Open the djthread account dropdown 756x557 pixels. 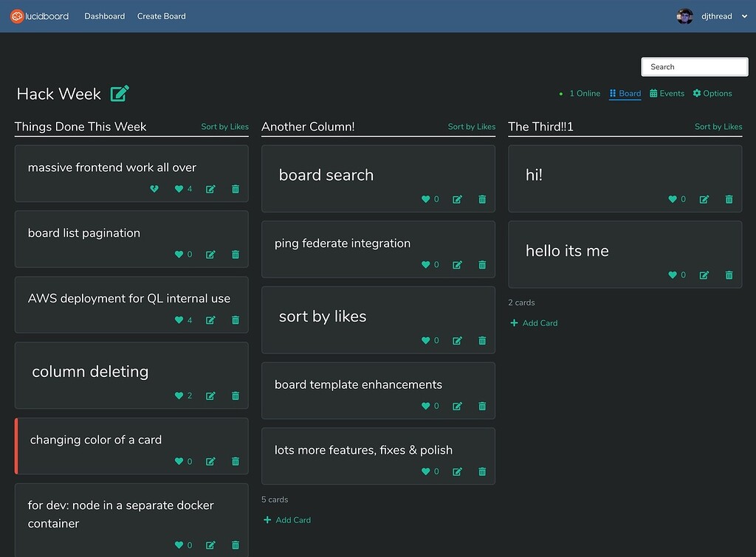pyautogui.click(x=717, y=15)
